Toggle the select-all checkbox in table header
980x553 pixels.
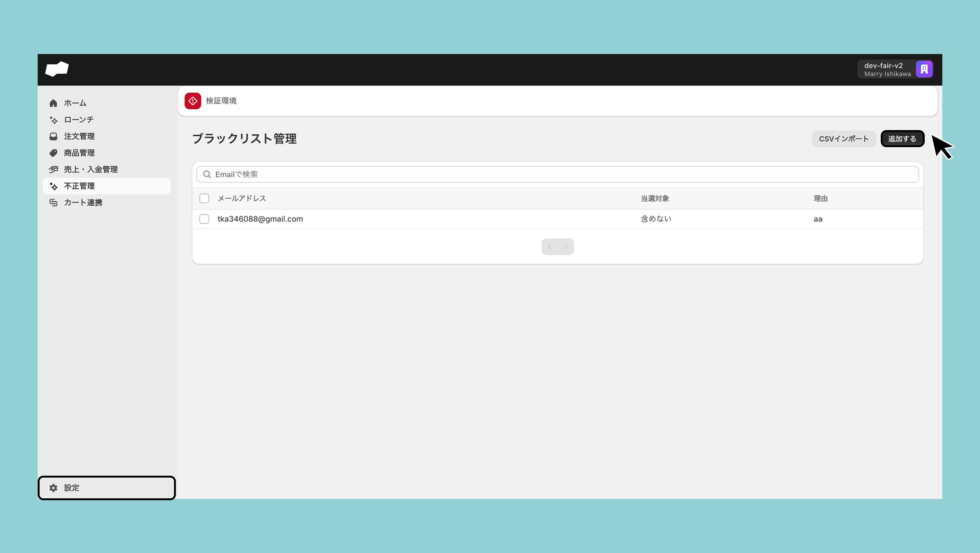204,198
